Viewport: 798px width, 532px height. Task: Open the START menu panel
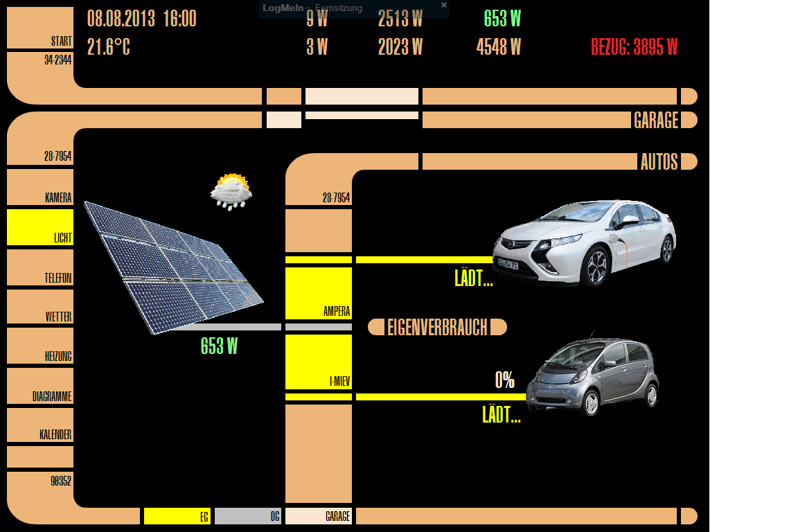pyautogui.click(x=39, y=28)
